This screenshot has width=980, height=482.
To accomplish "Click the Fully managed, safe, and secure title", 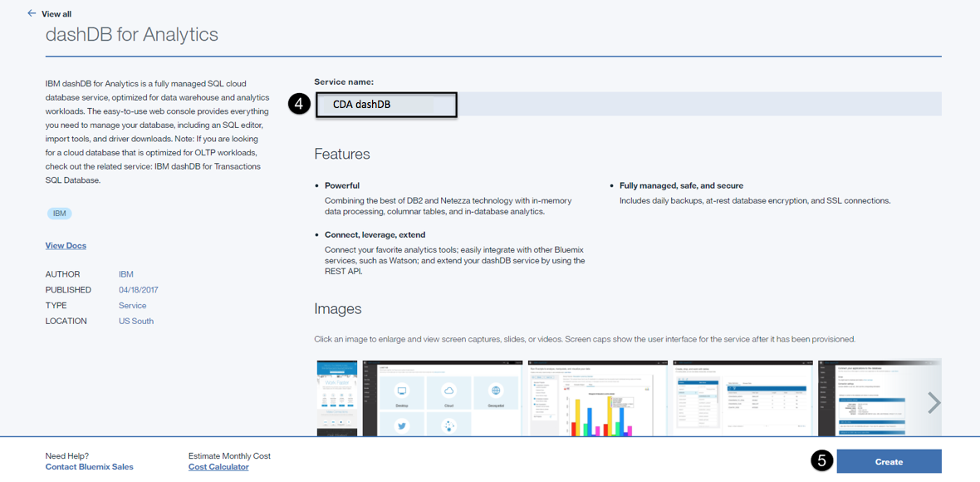I will [x=681, y=185].
